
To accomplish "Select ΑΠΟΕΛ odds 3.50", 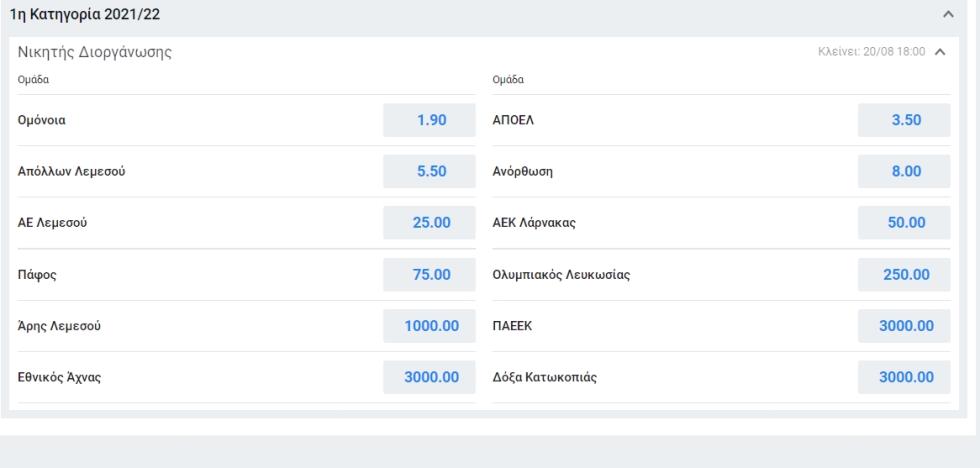I will coord(904,120).
